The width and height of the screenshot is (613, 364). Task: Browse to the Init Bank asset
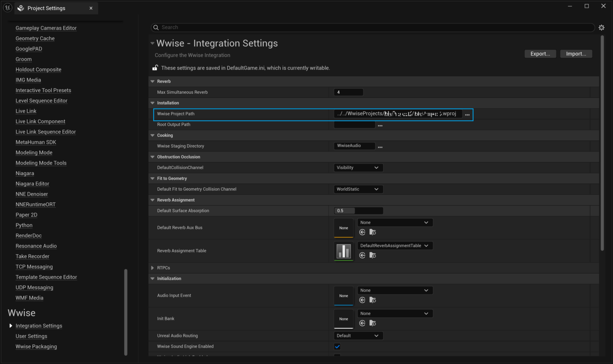click(372, 323)
